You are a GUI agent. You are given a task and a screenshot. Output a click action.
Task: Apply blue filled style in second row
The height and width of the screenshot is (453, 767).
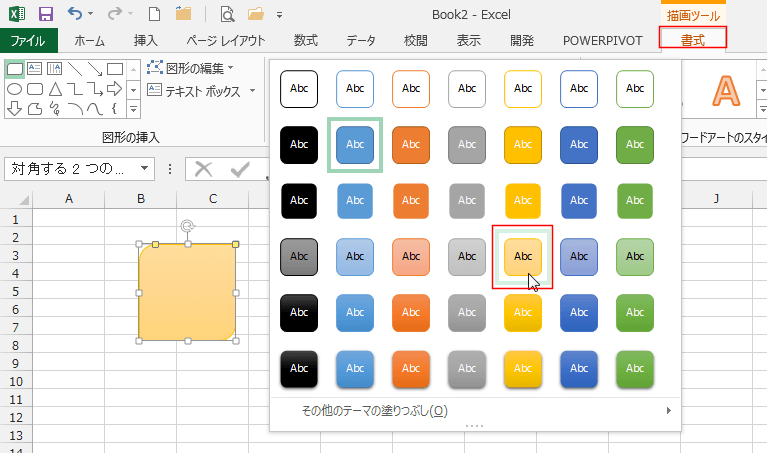[x=355, y=145]
